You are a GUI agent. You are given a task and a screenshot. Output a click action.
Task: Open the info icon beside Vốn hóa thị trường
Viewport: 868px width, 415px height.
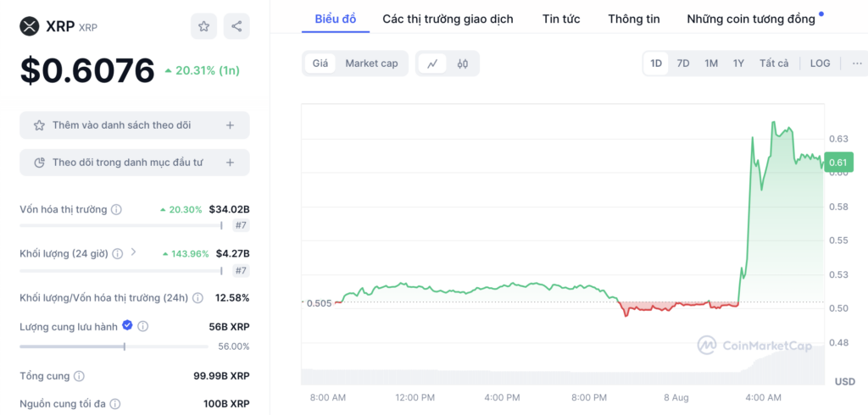(x=116, y=210)
